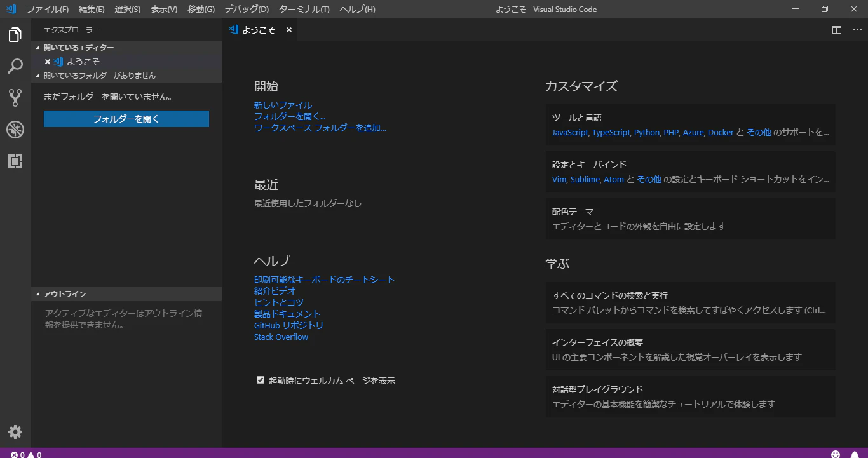Click the feedback smiley in status bar
The height and width of the screenshot is (458, 868).
click(836, 455)
